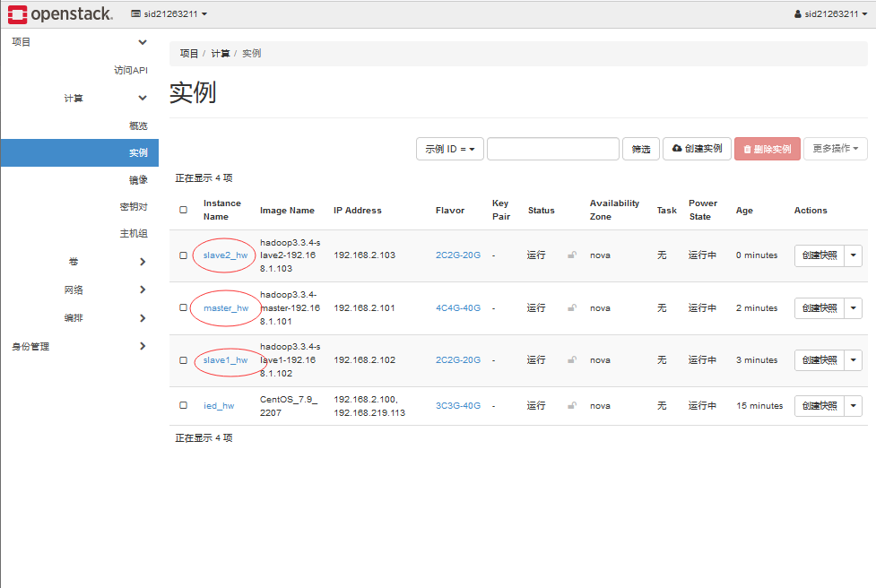
Task: Click image name CentOS_7.9_2207
Action: pyautogui.click(x=289, y=406)
